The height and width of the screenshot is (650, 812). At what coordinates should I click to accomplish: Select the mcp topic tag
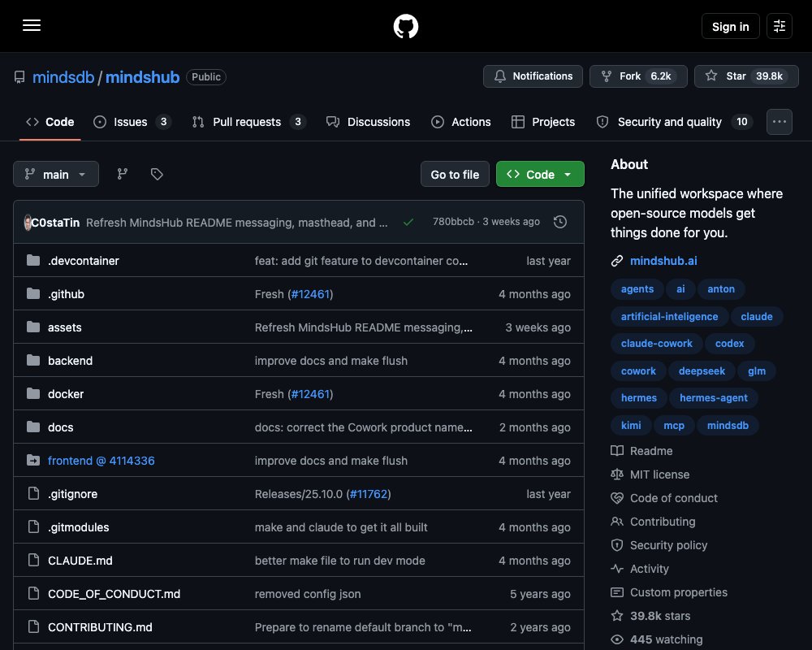coord(674,425)
